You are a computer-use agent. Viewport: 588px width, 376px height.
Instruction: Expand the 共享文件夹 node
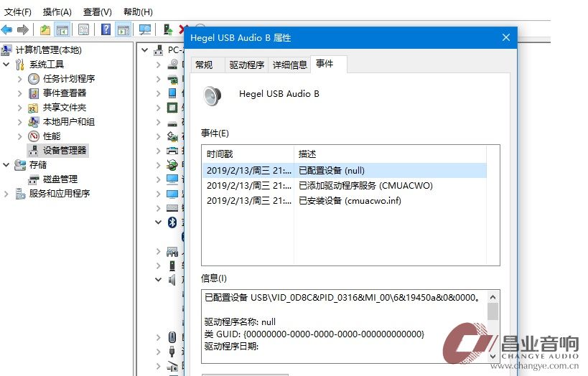coord(20,108)
